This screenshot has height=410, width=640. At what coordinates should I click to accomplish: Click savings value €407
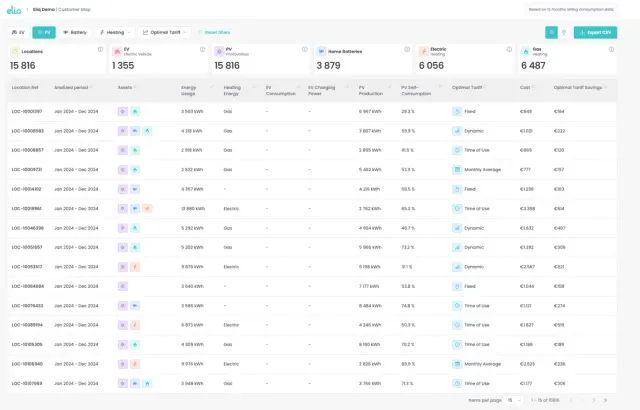pyautogui.click(x=560, y=228)
